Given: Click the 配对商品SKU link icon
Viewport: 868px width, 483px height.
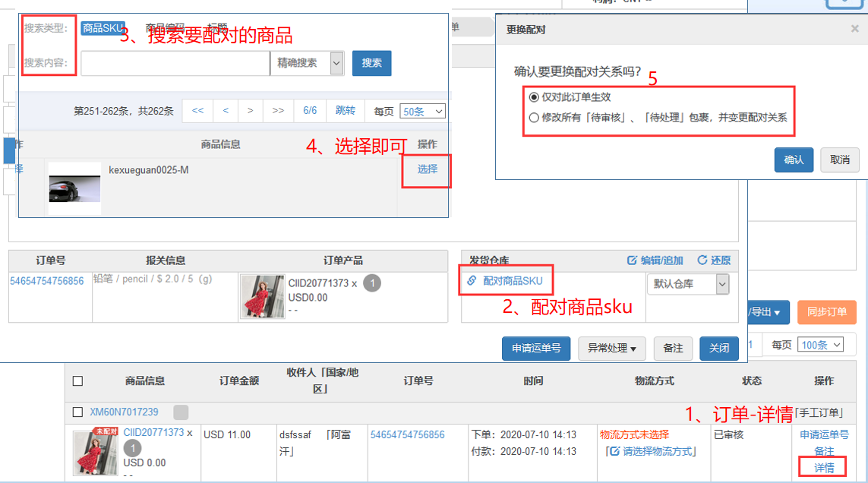Looking at the screenshot, I should point(472,281).
